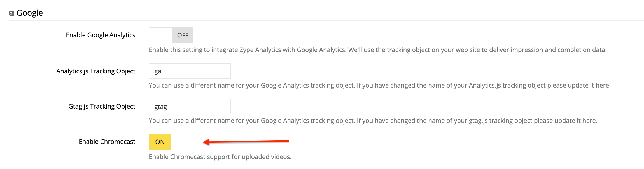Click the yellow ON part of Chromecast toggle
The image size is (644, 169).
(160, 142)
